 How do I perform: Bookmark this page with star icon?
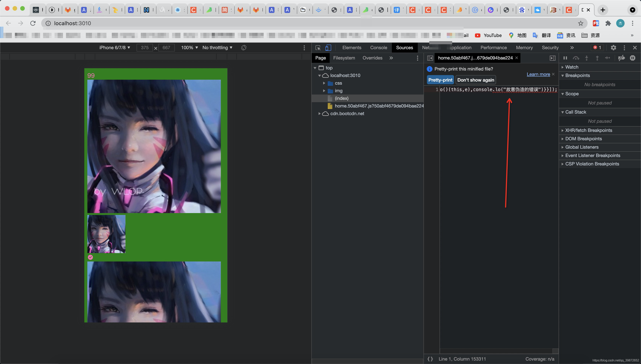coord(581,23)
